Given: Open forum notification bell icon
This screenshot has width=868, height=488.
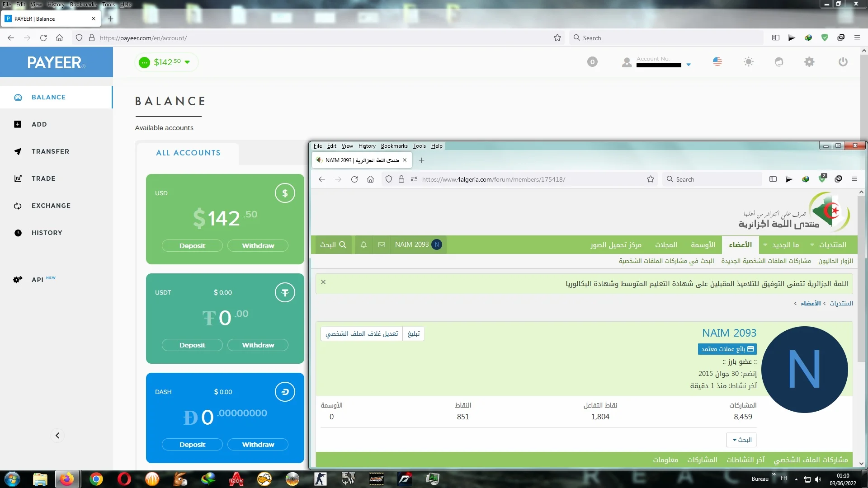Looking at the screenshot, I should [363, 244].
